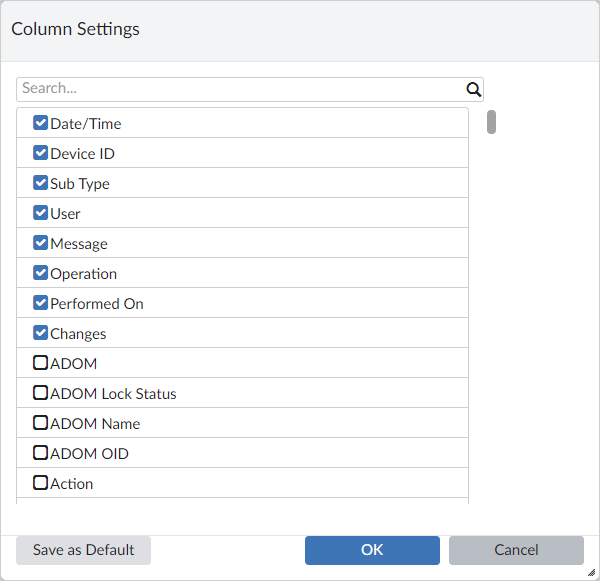The height and width of the screenshot is (581, 600).
Task: Click the dialog resize grip corner
Action: point(591,573)
